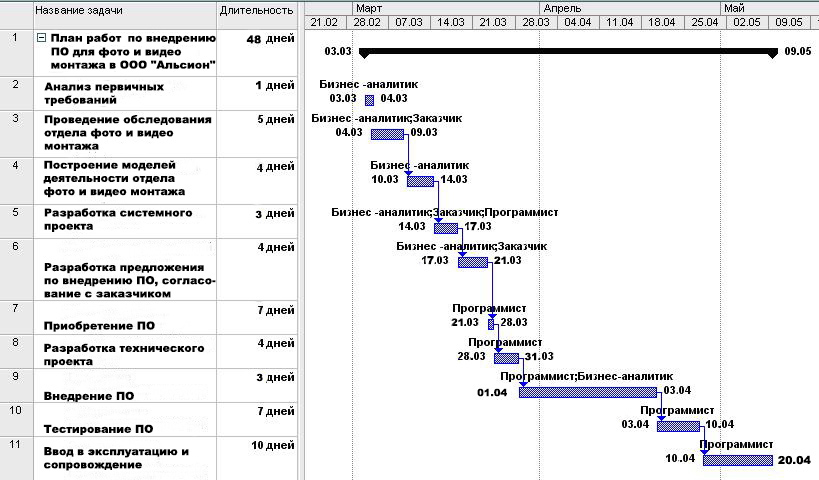Click the Gantt bar from 04.03 to 09.03
Image resolution: width=819 pixels, height=480 pixels.
(x=388, y=135)
